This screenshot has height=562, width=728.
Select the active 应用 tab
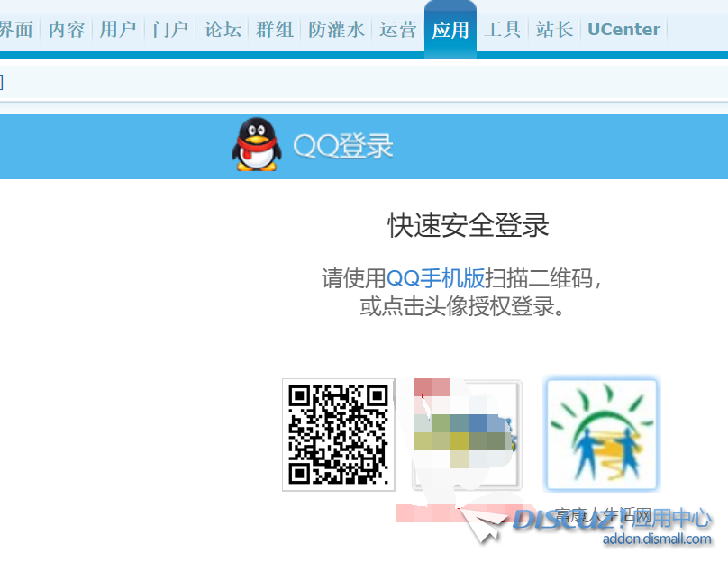point(450,29)
